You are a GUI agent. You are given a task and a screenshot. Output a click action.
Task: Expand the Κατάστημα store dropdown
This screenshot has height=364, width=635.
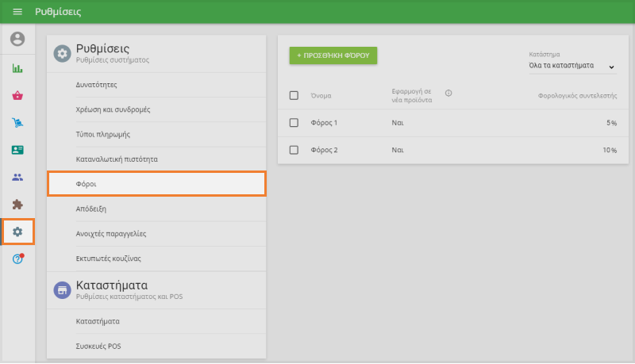(571, 67)
